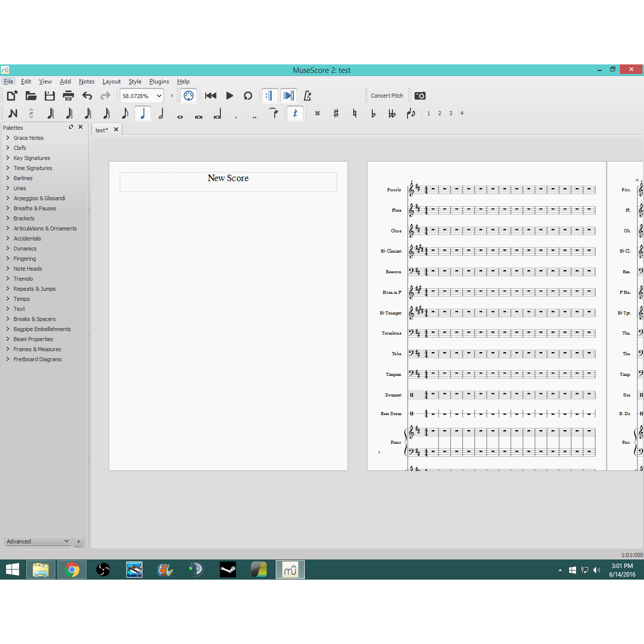644x644 pixels.
Task: Start score playback
Action: (229, 95)
